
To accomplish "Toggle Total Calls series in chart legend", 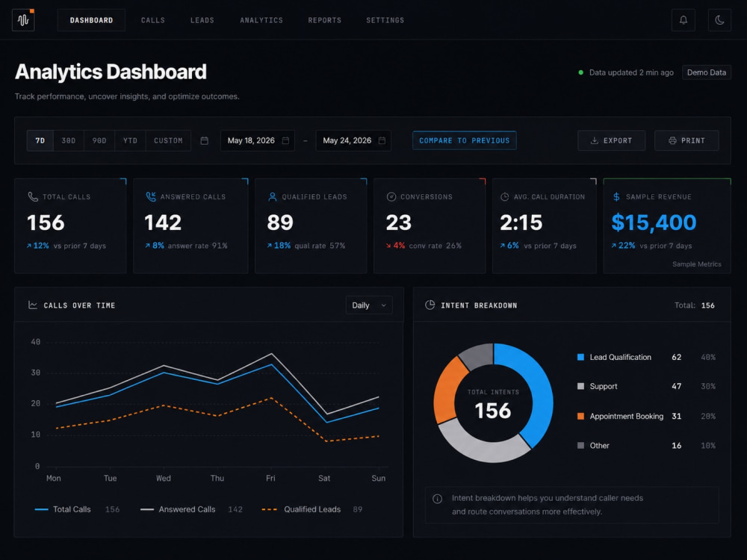I will [77, 509].
